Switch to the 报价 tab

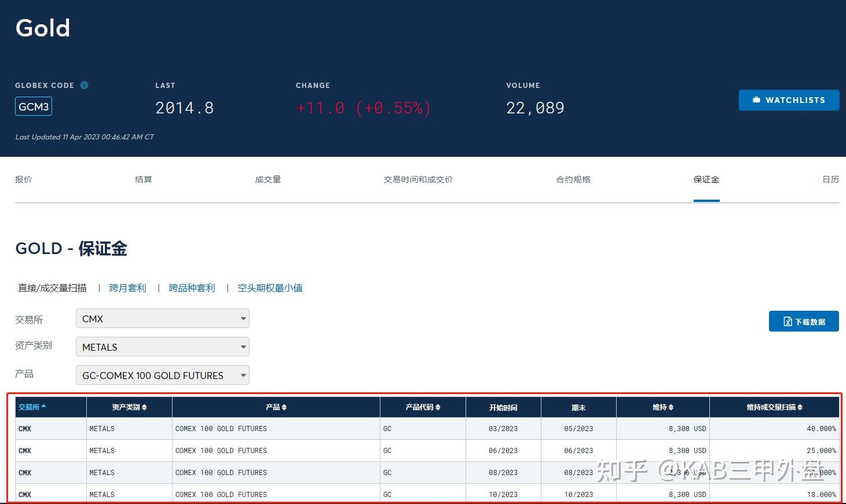click(x=24, y=179)
